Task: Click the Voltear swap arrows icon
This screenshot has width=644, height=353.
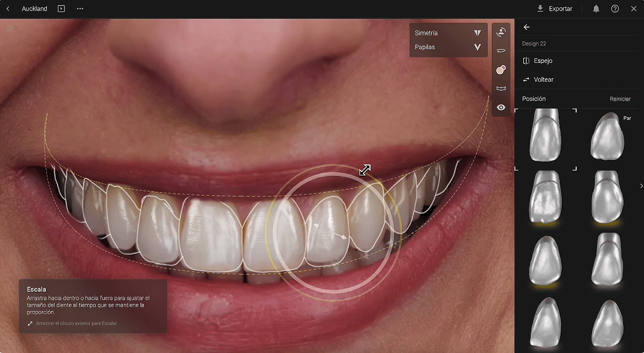Action: (x=526, y=80)
